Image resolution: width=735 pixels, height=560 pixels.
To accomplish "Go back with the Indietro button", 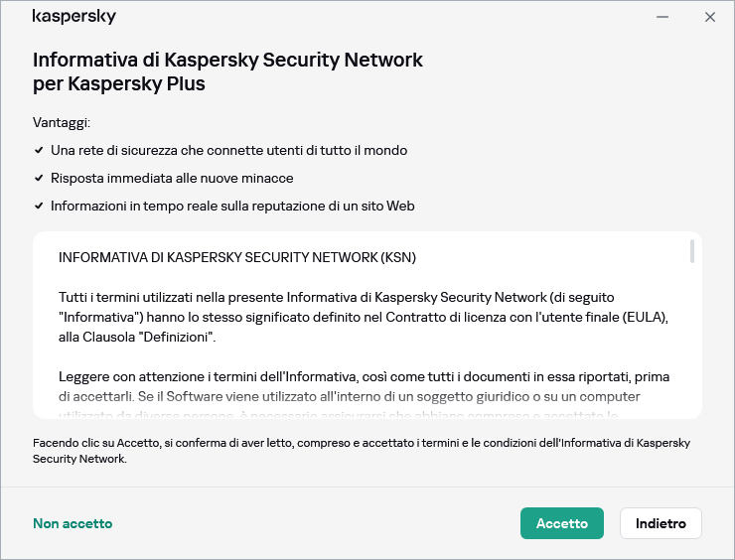I will [661, 523].
